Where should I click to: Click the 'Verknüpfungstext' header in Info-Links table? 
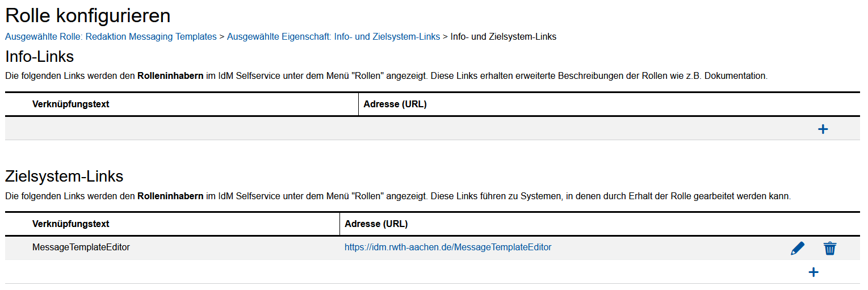[x=71, y=104]
